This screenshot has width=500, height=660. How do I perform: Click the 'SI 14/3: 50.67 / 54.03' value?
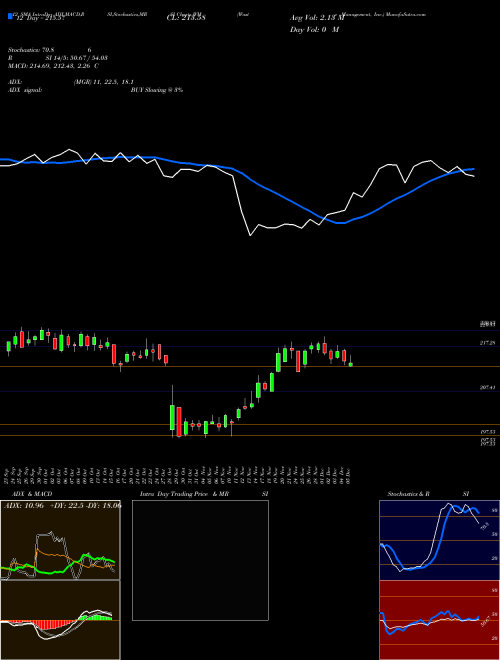pos(77,58)
